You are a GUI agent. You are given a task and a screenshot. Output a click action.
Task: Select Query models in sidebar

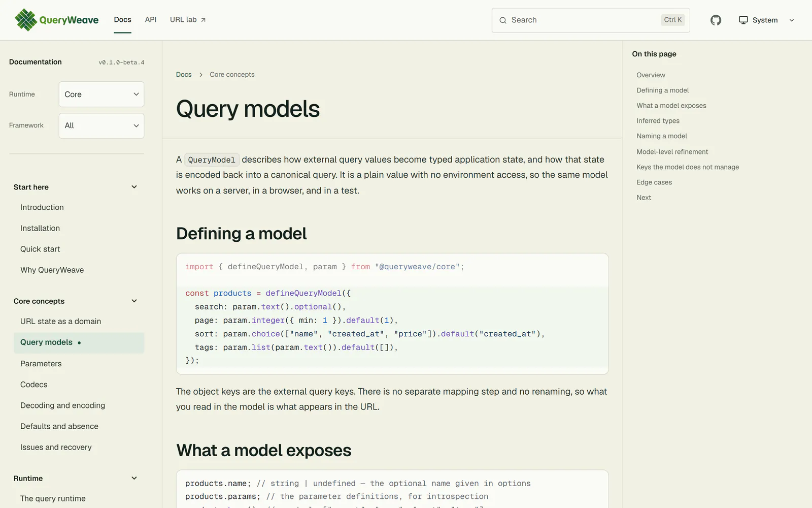pyautogui.click(x=79, y=342)
